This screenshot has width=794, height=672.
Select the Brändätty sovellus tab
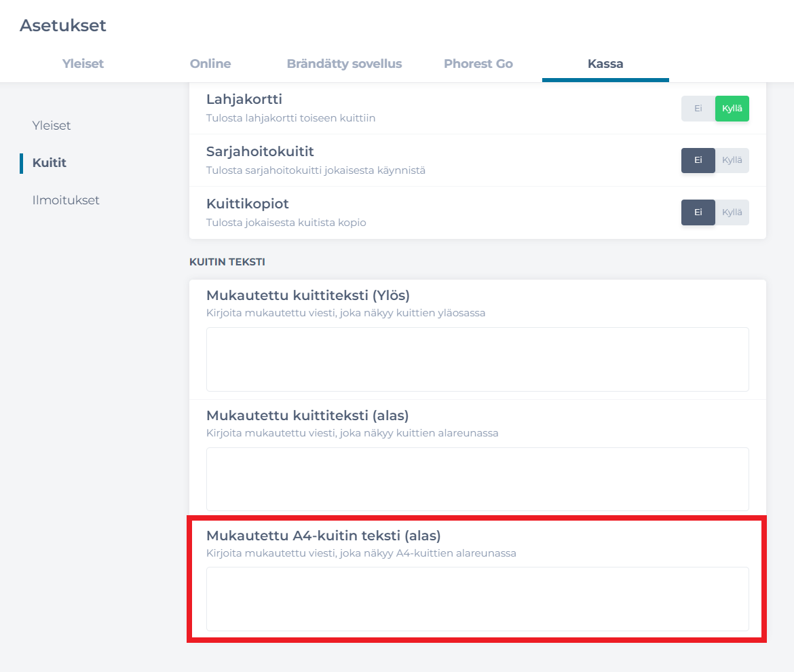click(x=344, y=64)
